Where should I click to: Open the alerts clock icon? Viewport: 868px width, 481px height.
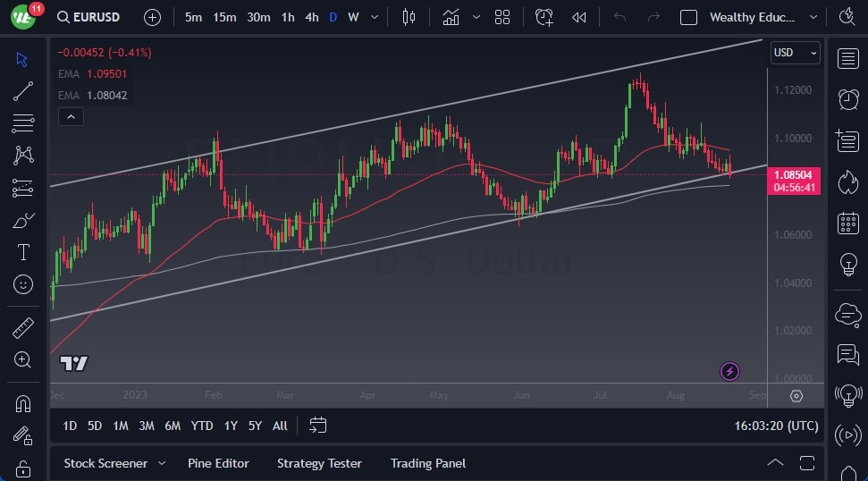tap(847, 99)
